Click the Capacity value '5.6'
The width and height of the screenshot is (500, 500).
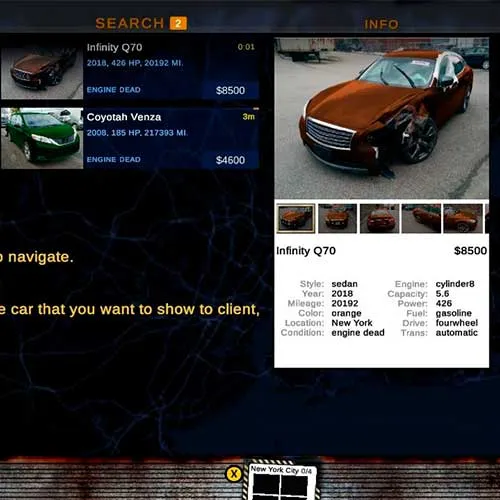(x=442, y=294)
